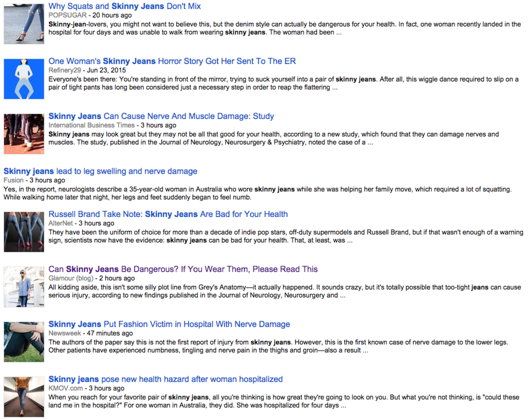Viewport: 528px width, 420px height.
Task: Click the 'KMOV.com' source name
Action: (x=65, y=388)
